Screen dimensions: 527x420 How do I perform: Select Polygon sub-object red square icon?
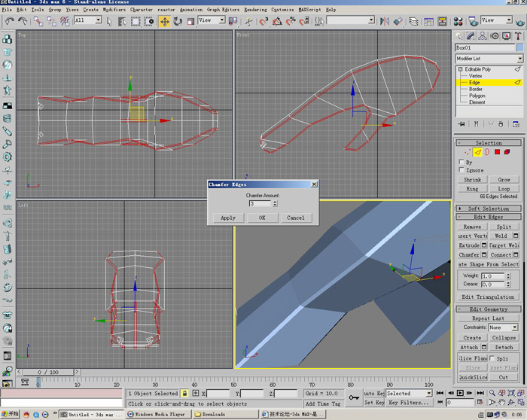(498, 152)
